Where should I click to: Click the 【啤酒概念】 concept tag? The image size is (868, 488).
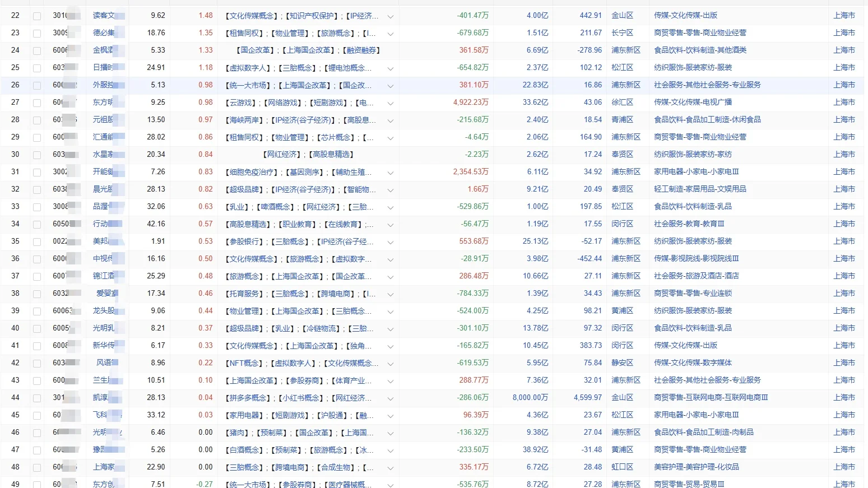[x=277, y=207]
